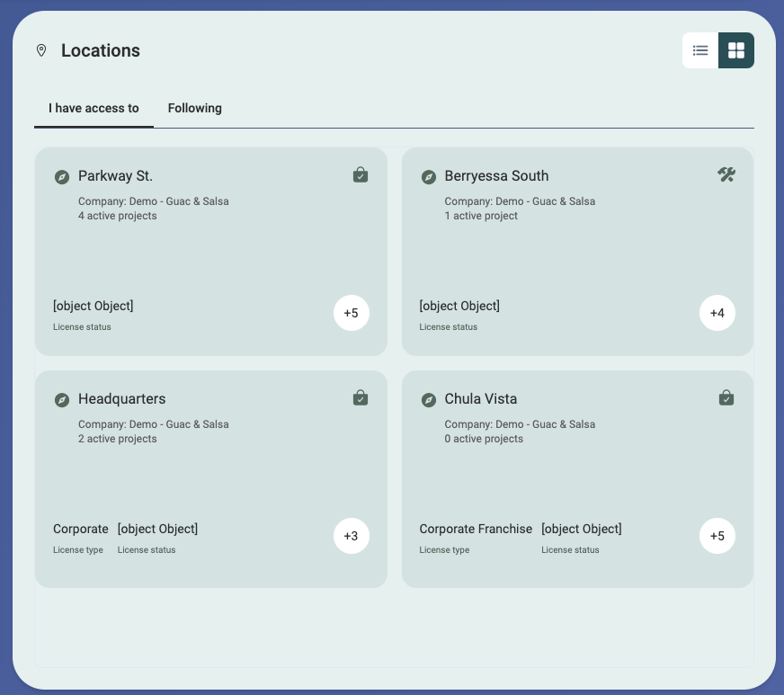Viewport: 784px width, 695px height.
Task: Select the I have access to tab
Action: click(94, 108)
